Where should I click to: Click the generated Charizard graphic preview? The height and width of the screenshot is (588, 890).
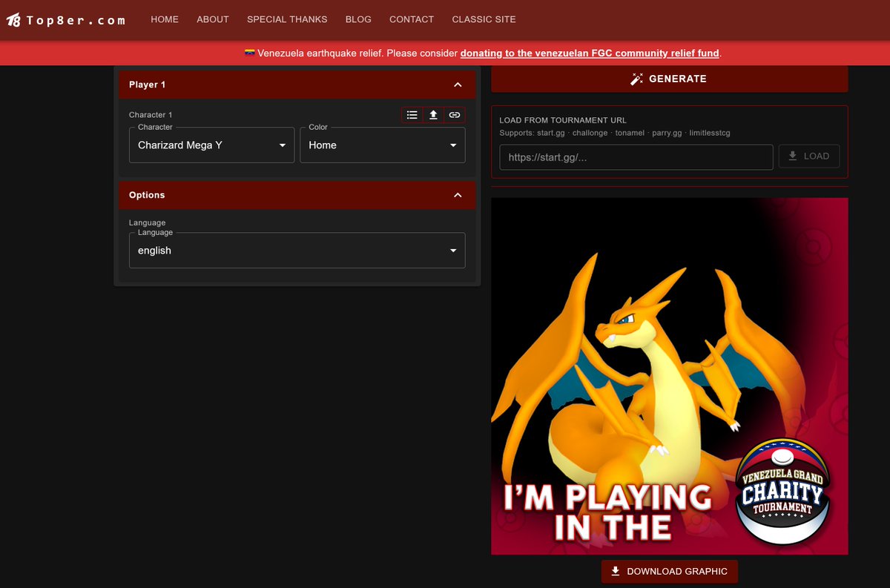[669, 376]
